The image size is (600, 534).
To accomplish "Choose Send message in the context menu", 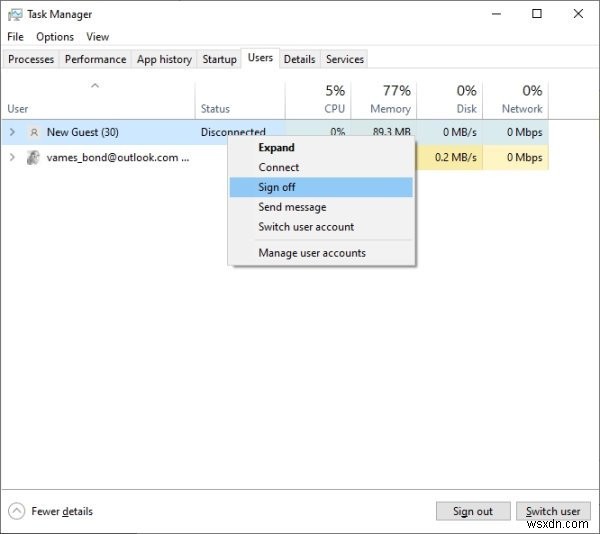I will (321, 207).
